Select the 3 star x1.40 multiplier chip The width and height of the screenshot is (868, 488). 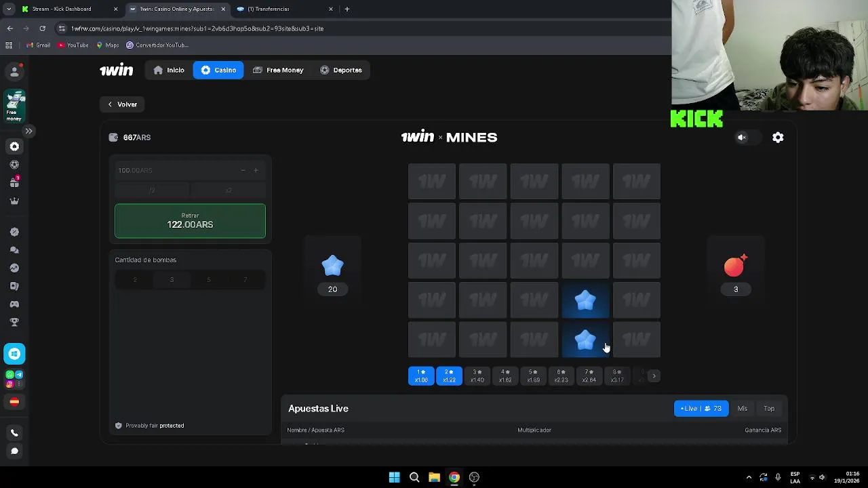477,376
